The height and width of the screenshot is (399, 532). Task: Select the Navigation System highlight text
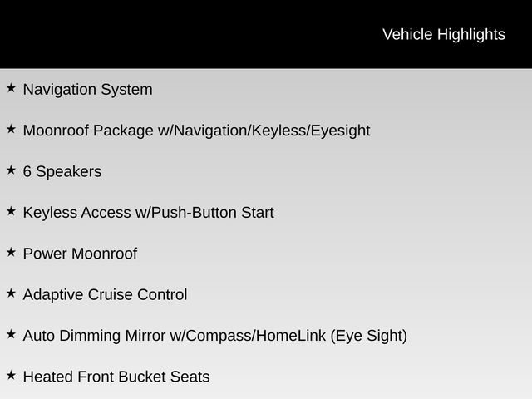87,89
